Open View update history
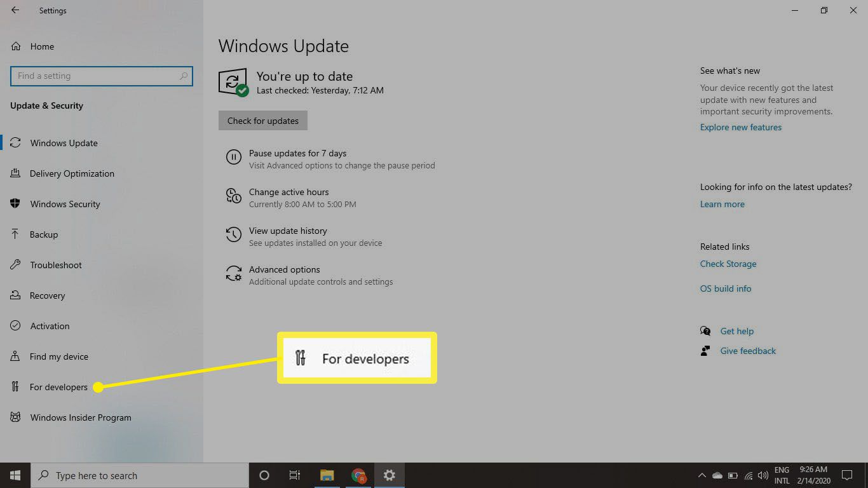Screen dimensions: 868x488 click(288, 231)
